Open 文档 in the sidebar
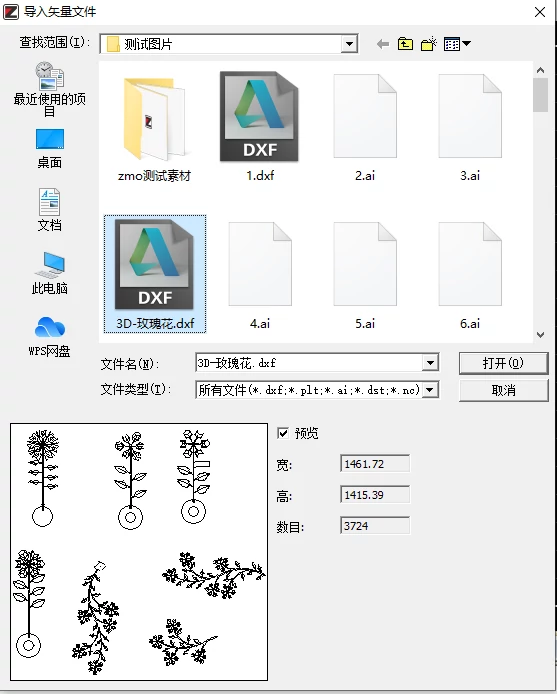Viewport: 557px width, 694px height. (50, 210)
